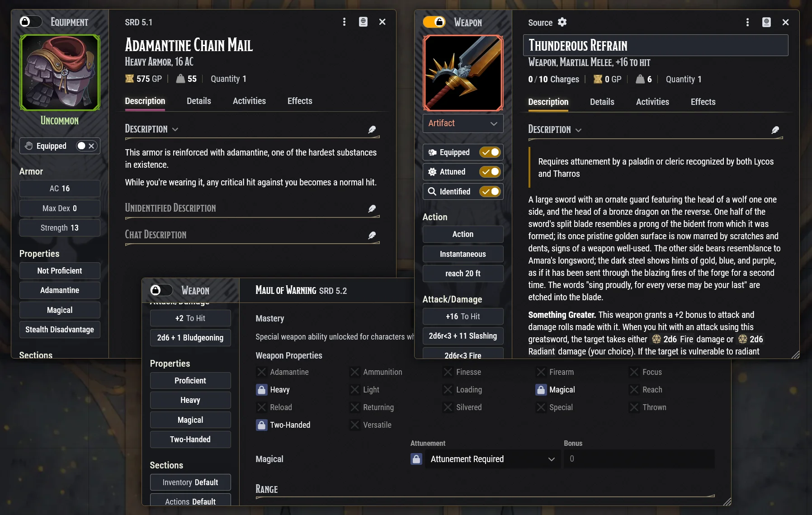This screenshot has height=515, width=812.
Task: Click the +16 To Hit pill
Action: coord(463,317)
